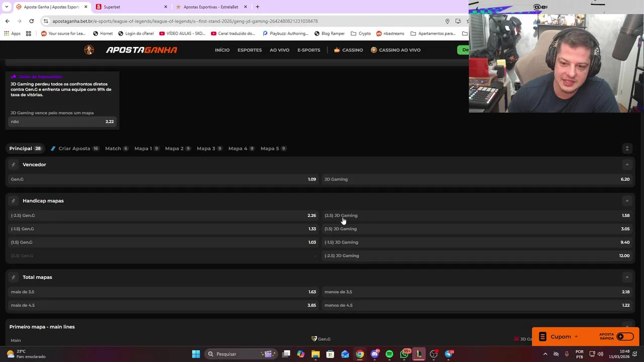
Task: Open Mapa 3 tab
Action: click(210, 148)
